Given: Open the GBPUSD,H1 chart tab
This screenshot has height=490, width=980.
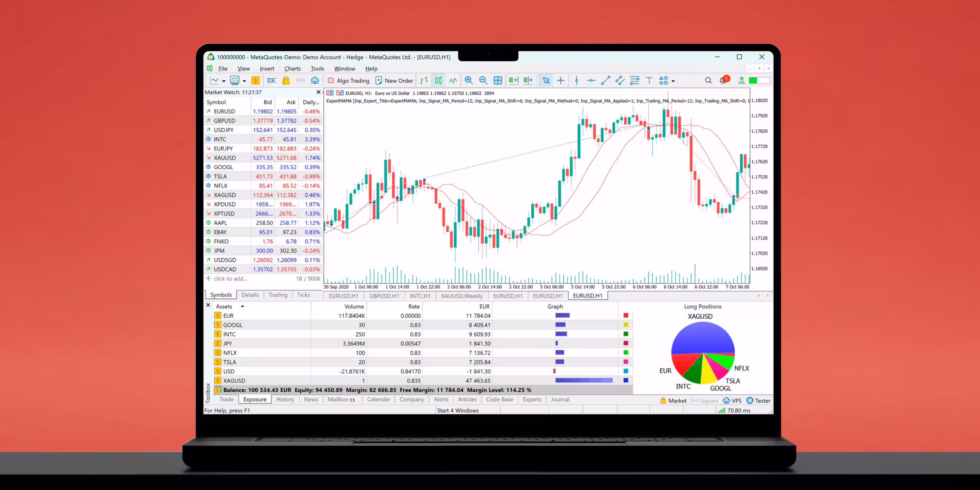Looking at the screenshot, I should (x=384, y=296).
